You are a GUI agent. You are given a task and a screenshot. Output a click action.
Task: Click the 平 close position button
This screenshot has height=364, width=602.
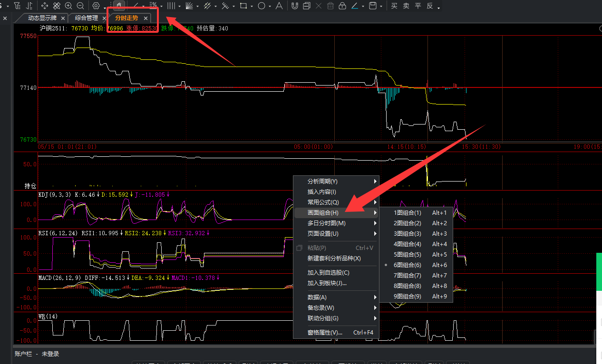(x=418, y=6)
